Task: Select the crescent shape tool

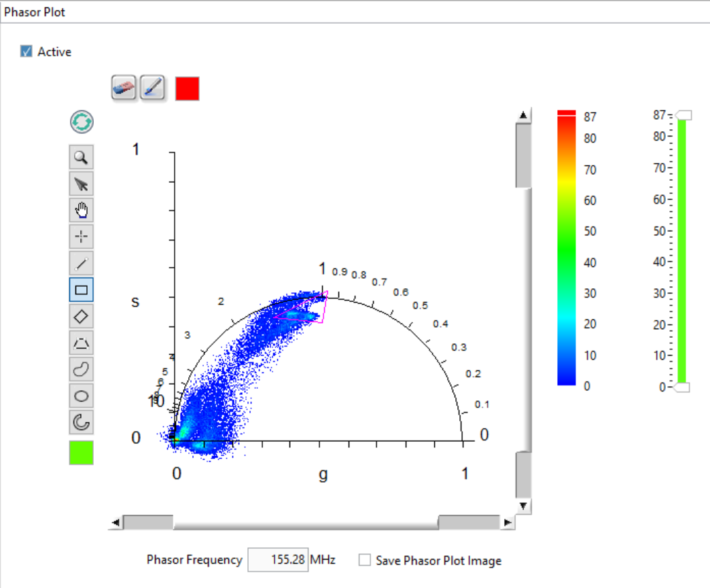Action: pyautogui.click(x=81, y=422)
